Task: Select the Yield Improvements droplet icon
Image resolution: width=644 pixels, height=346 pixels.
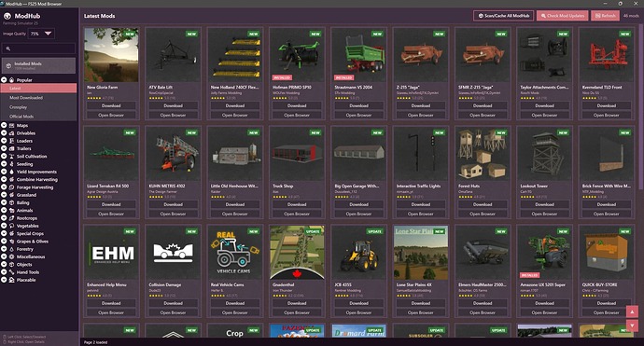Action: (11, 172)
